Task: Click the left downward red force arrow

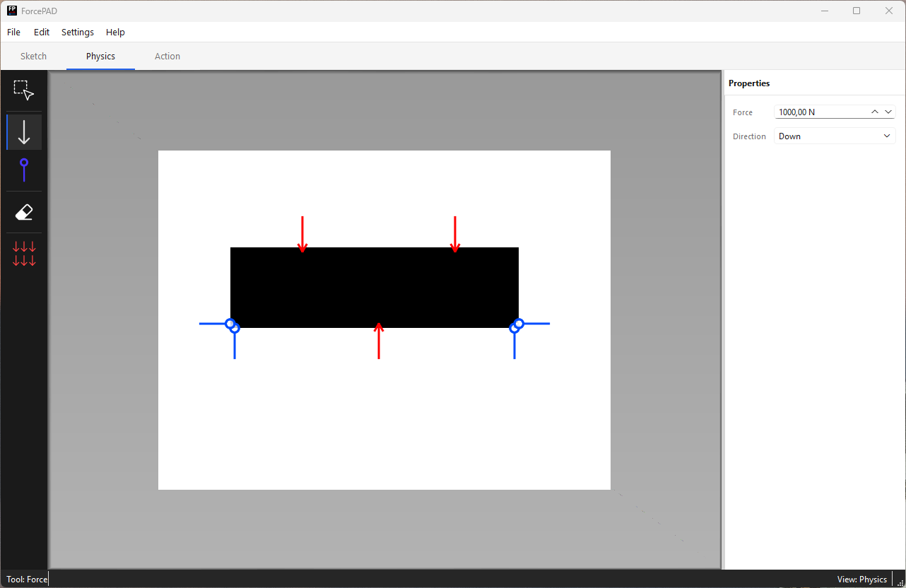Action: pos(302,235)
